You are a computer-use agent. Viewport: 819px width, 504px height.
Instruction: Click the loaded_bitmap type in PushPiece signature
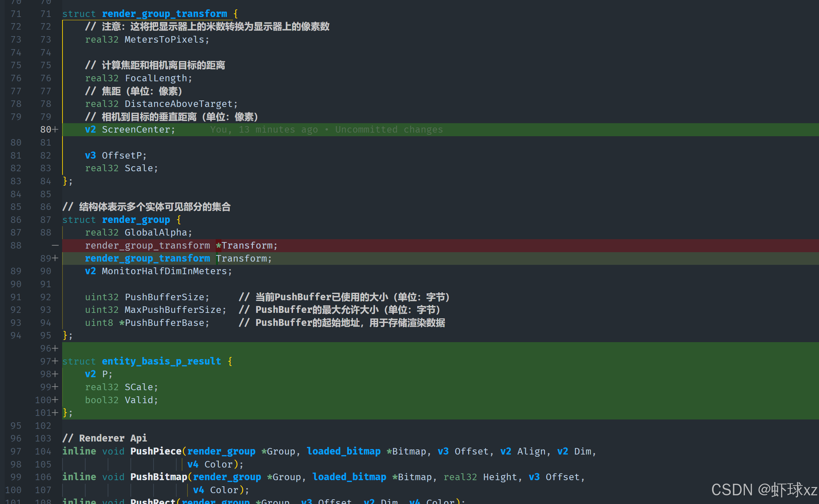tap(343, 451)
